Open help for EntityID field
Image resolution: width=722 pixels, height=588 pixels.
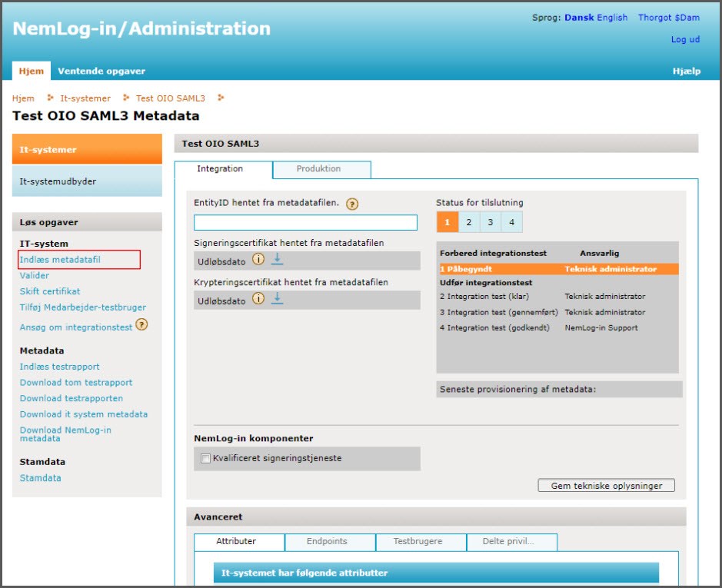tap(352, 204)
